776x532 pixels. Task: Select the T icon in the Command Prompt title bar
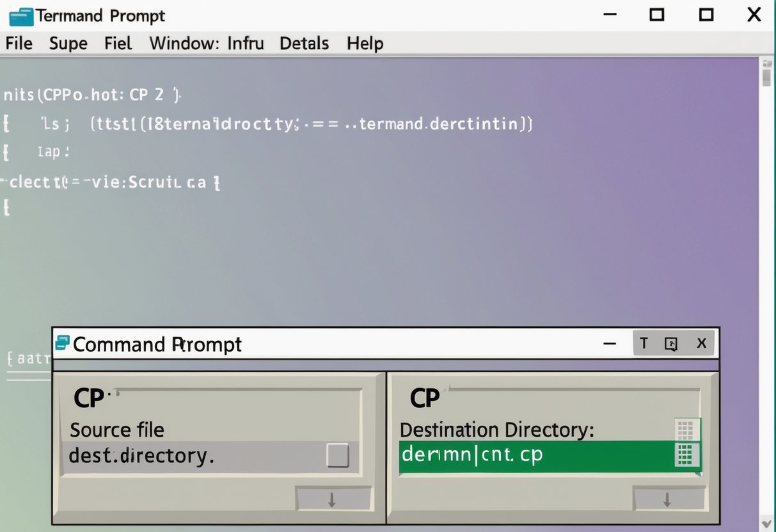[644, 343]
